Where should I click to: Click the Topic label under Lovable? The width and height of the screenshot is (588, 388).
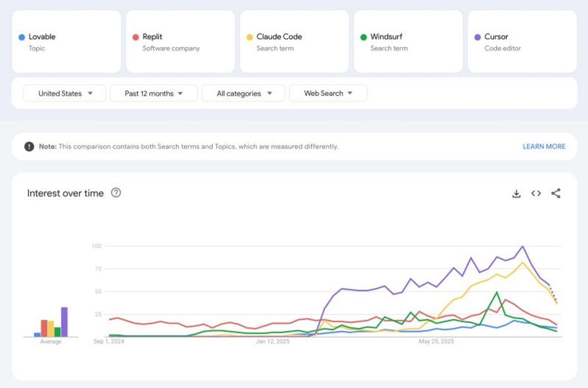pos(37,48)
